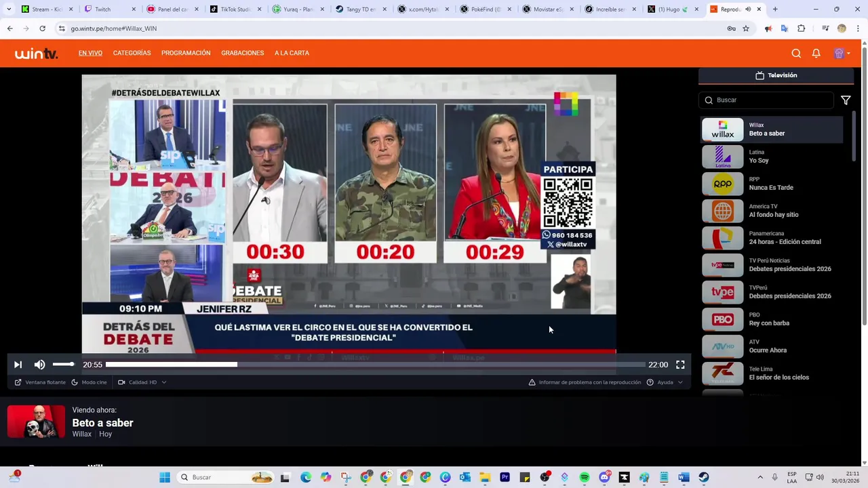Go back in browser history

(x=9, y=28)
